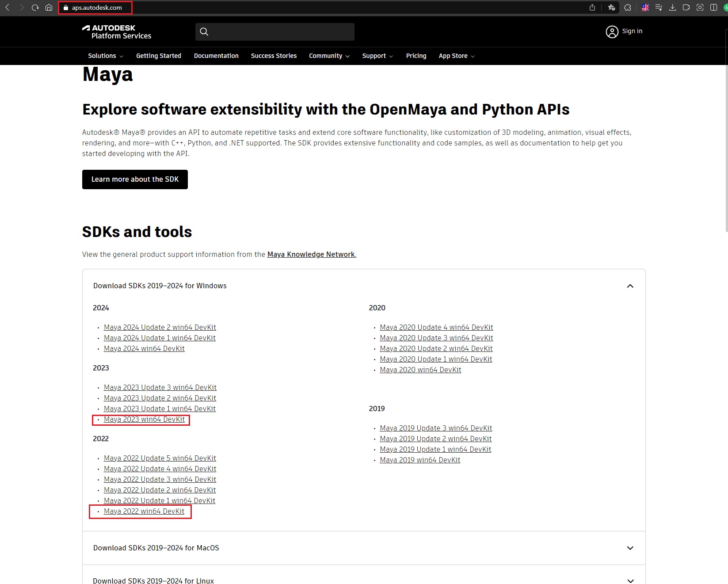Screen dimensions: 728x584
Task: Open the browser home icon
Action: 49,8
